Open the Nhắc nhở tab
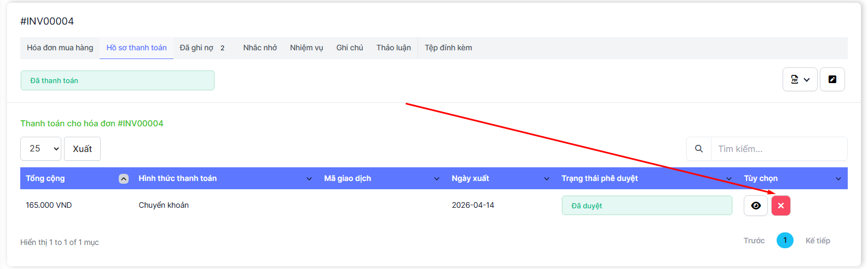 pos(260,48)
